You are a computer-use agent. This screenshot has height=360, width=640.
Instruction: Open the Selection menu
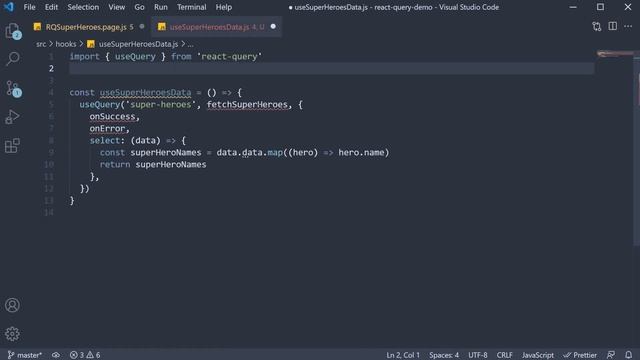tap(83, 7)
